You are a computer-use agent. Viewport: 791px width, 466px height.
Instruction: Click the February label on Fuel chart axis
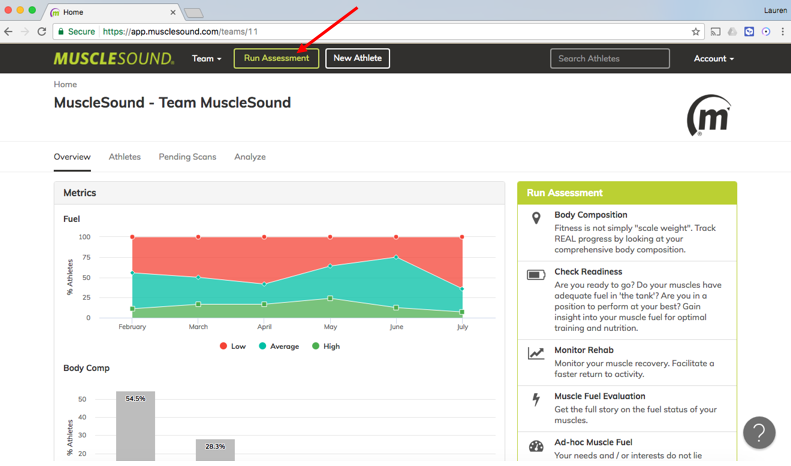point(132,327)
